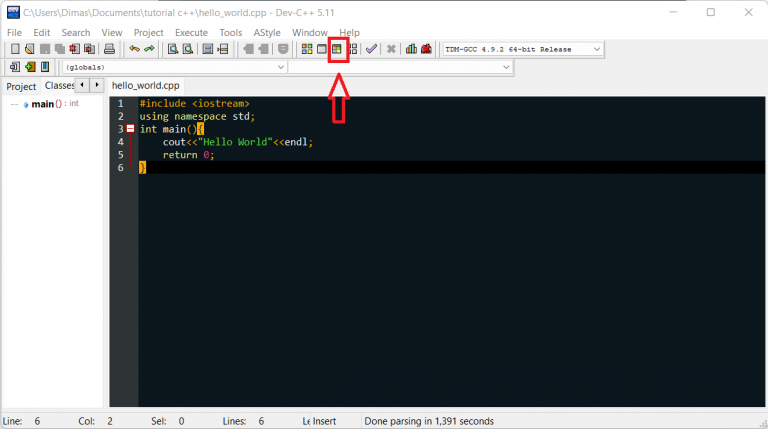Viewport: 768px width, 429px height.
Task: Run the program with window icon
Action: click(x=322, y=49)
